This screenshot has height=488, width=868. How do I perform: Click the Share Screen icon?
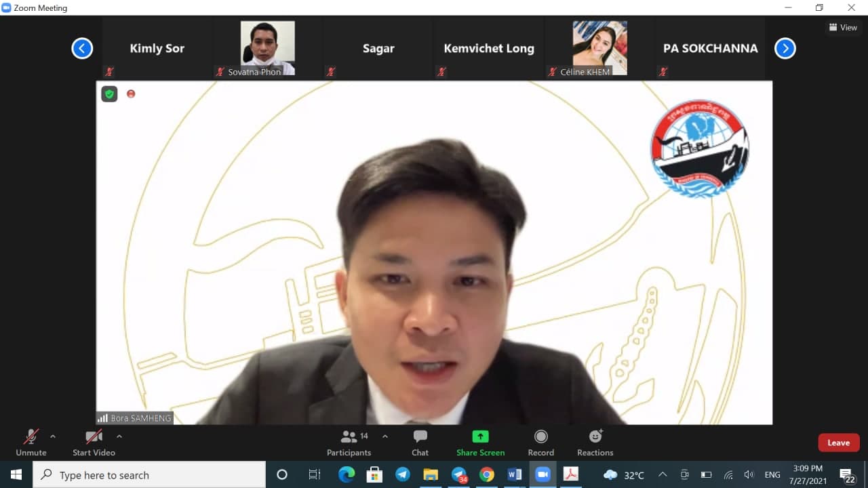pos(480,437)
